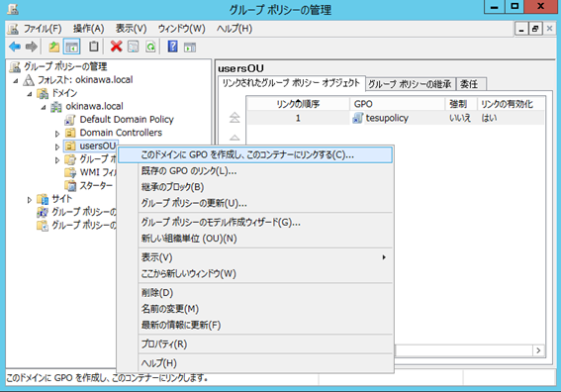Choose ここから新しいウィンドウ(W) entry

tap(255, 274)
